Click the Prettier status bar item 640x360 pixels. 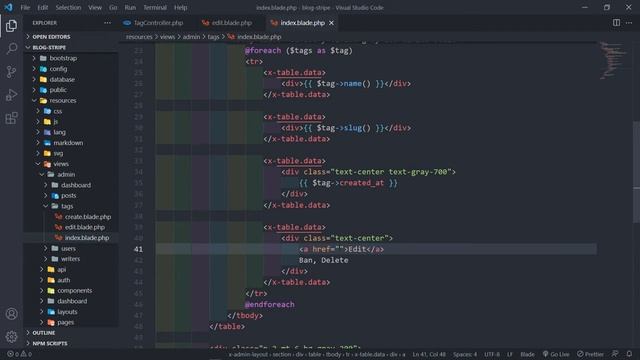tap(590, 354)
